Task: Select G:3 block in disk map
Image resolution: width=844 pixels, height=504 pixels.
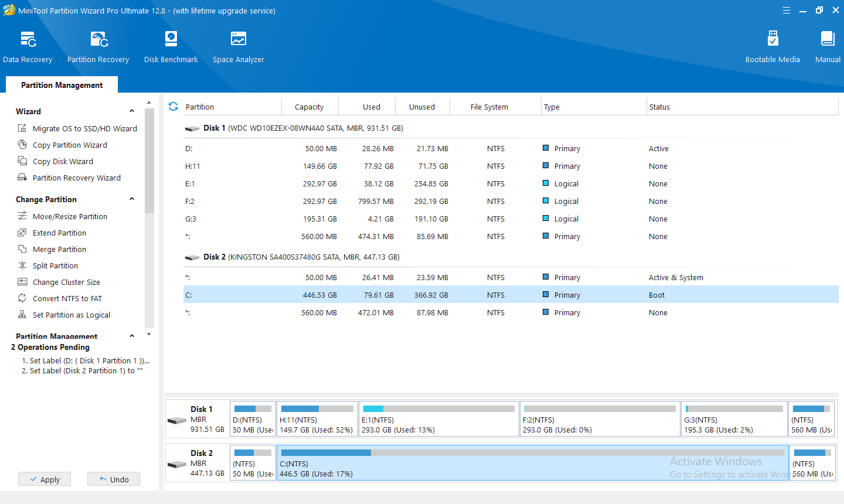Action: coord(734,418)
